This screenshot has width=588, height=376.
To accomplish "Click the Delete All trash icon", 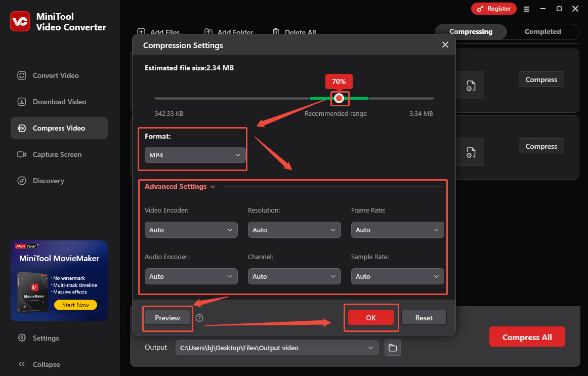I will tap(276, 31).
